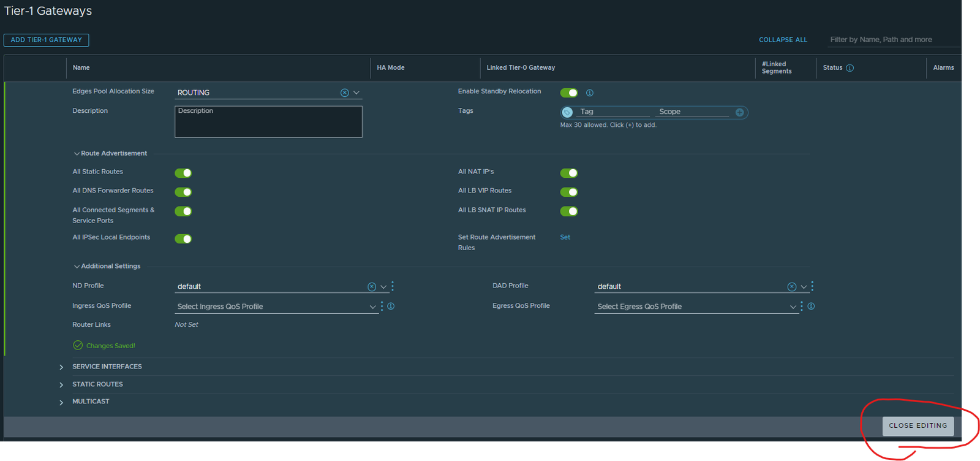Click the Name column header
The width and height of the screenshot is (980, 461).
pyautogui.click(x=81, y=68)
